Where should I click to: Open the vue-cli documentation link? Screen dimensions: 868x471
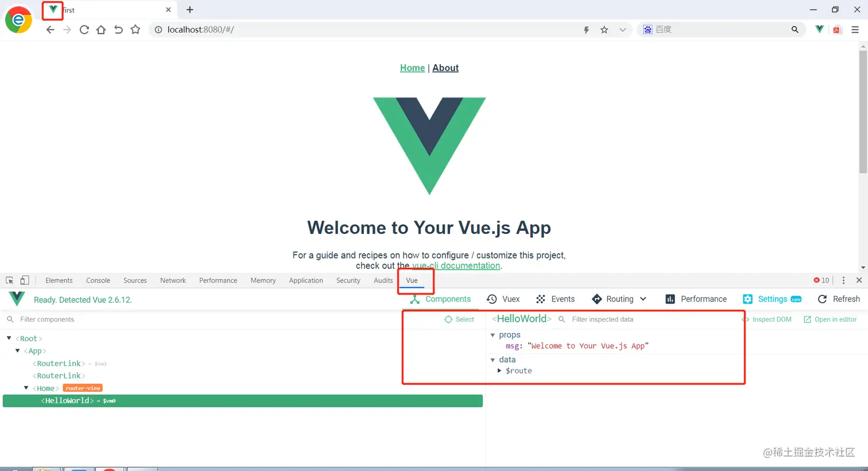pyautogui.click(x=456, y=265)
